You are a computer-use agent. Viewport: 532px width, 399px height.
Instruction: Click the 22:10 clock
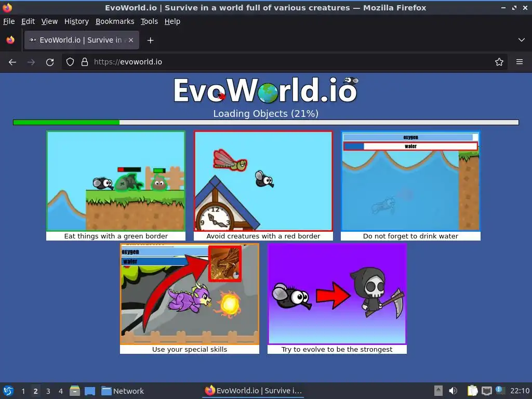[x=520, y=391]
